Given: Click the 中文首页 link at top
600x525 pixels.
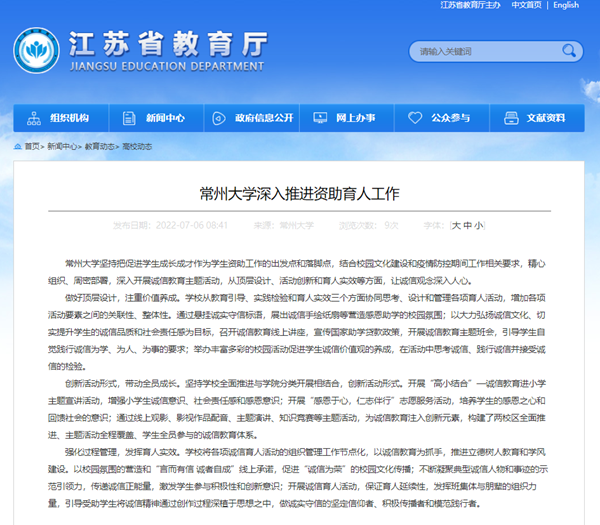Looking at the screenshot, I should coord(526,5).
